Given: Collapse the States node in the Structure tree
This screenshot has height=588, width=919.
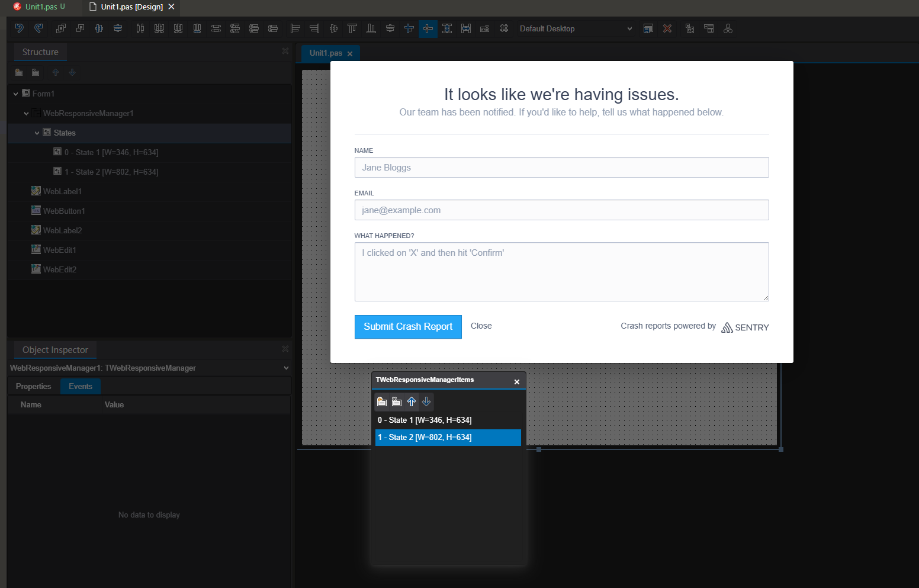Looking at the screenshot, I should [x=37, y=133].
